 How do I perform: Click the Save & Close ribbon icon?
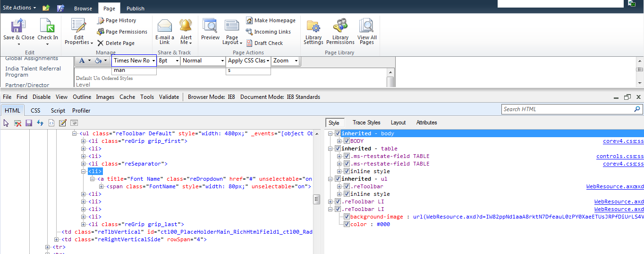(18, 26)
